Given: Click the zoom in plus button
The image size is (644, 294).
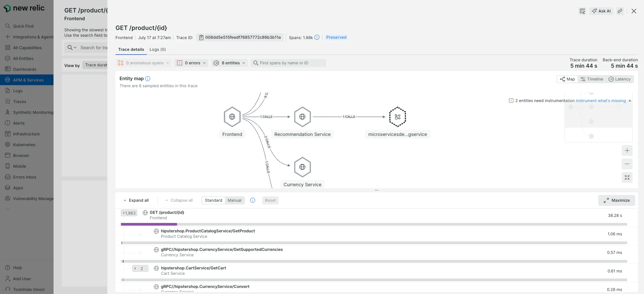Looking at the screenshot, I should coord(627,151).
